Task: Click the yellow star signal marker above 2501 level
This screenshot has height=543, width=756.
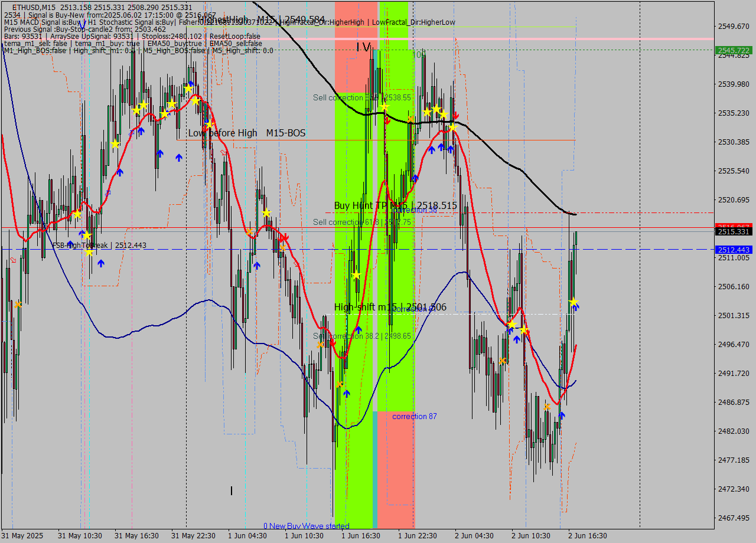Action: tap(573, 302)
